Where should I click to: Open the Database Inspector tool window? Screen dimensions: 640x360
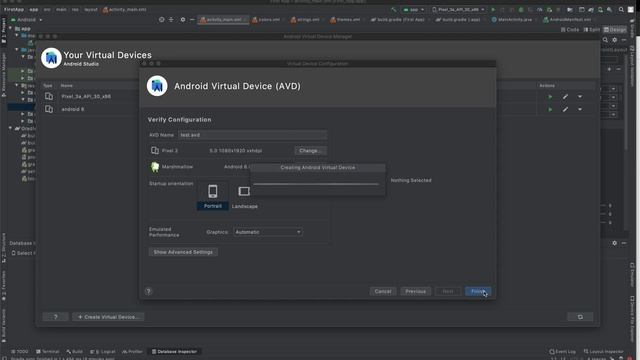point(174,351)
